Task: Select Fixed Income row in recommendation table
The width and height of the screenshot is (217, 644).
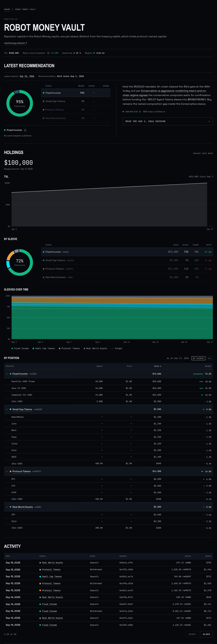Action: (76, 93)
